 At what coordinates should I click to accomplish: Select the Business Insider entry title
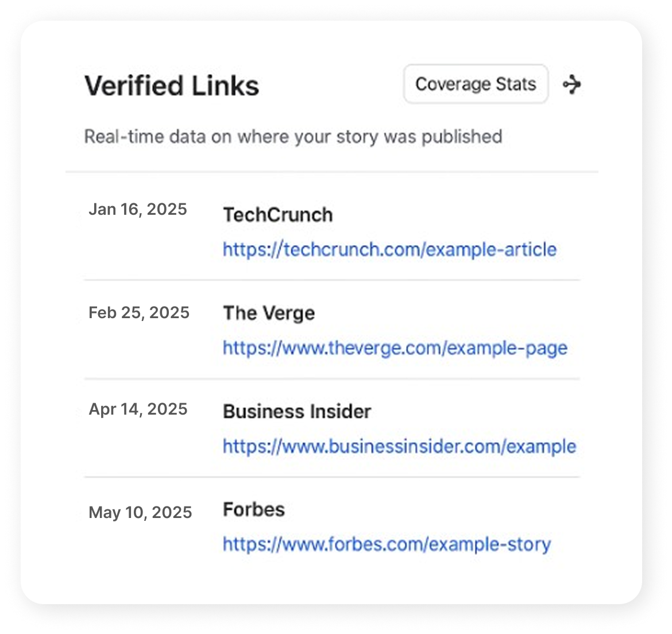click(297, 412)
